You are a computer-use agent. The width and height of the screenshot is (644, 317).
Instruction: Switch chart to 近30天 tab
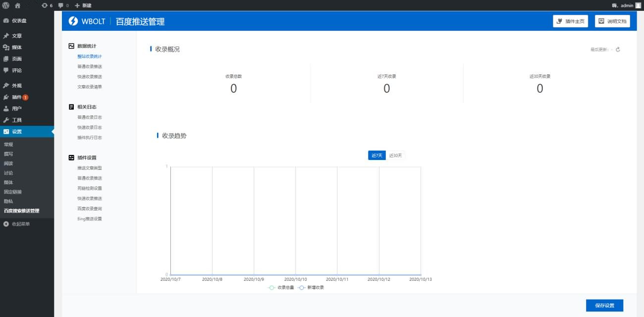(x=395, y=156)
